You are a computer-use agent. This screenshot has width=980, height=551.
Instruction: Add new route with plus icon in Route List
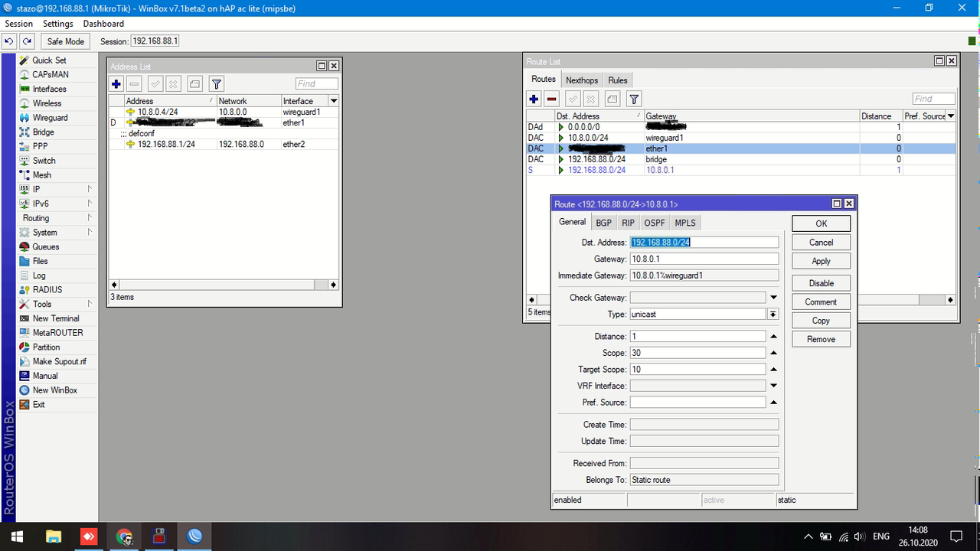click(534, 99)
